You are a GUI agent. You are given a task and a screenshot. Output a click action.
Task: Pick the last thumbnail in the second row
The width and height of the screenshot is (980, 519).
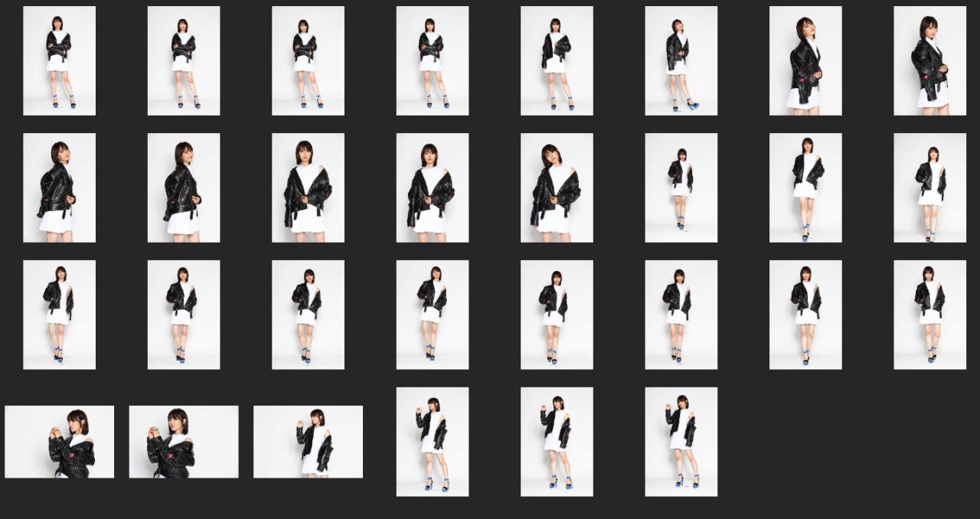point(929,188)
